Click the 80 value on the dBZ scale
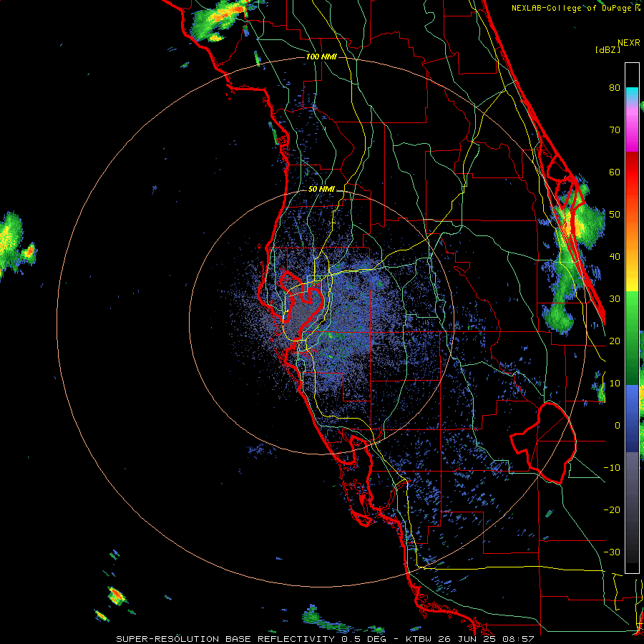The image size is (644, 644). pyautogui.click(x=615, y=87)
